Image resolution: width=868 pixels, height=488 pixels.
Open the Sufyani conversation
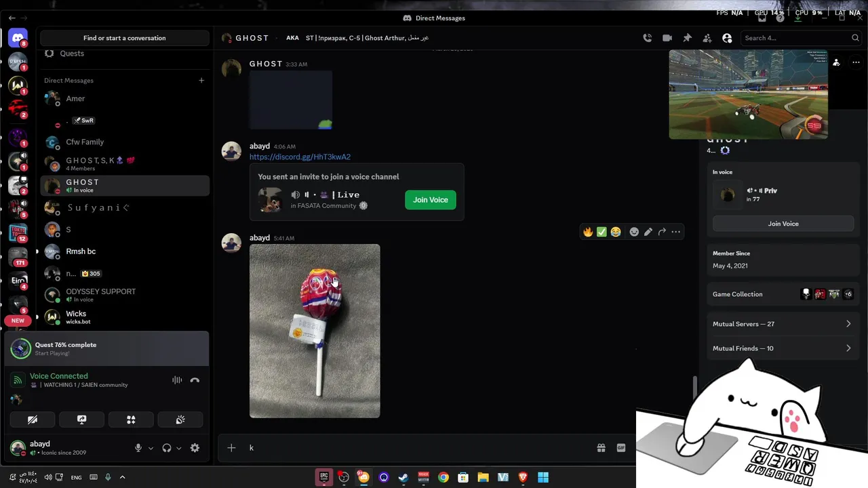pos(126,207)
